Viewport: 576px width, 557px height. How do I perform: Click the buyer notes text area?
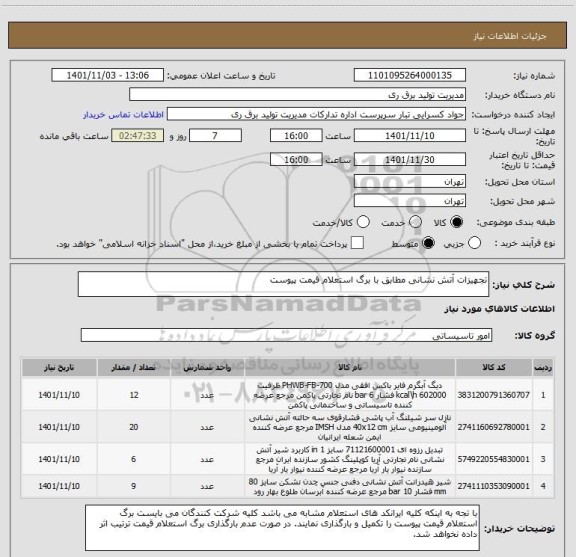(x=282, y=527)
